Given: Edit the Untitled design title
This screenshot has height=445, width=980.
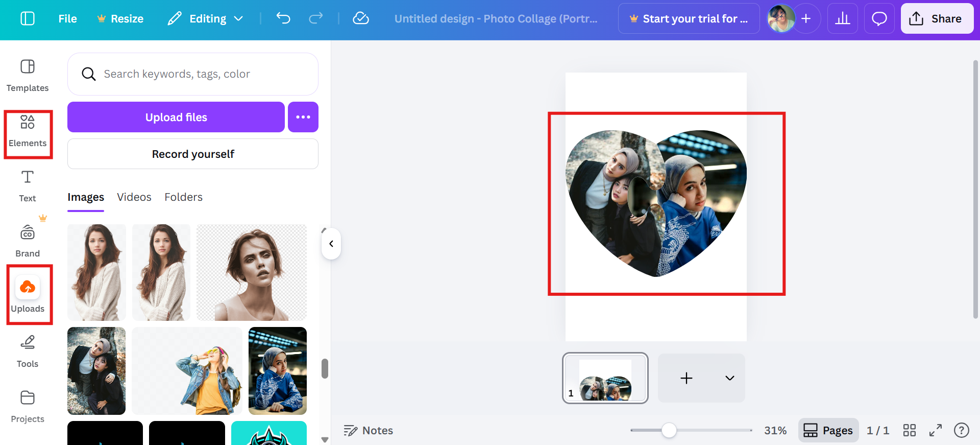Looking at the screenshot, I should click(x=496, y=19).
